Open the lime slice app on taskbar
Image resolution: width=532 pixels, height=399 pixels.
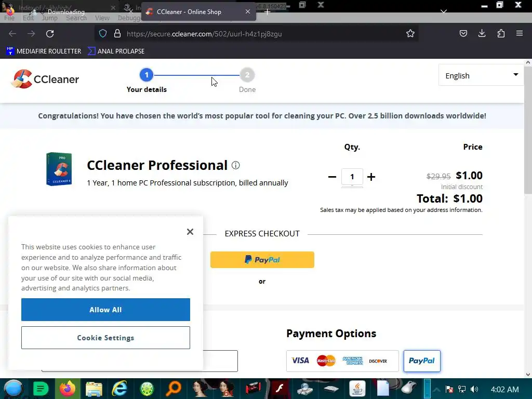click(x=147, y=389)
